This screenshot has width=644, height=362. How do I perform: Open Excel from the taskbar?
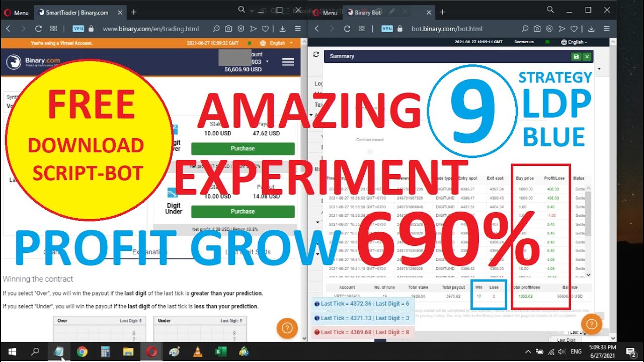(x=221, y=352)
